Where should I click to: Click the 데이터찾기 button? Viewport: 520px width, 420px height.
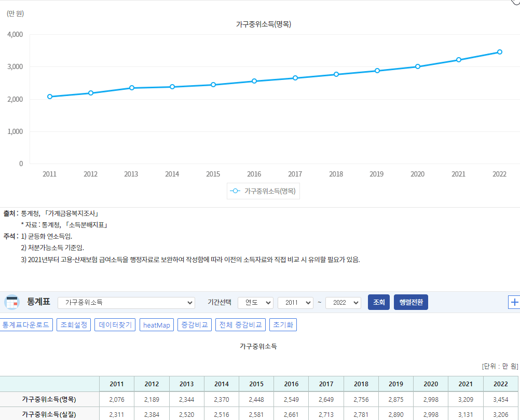coord(115,325)
